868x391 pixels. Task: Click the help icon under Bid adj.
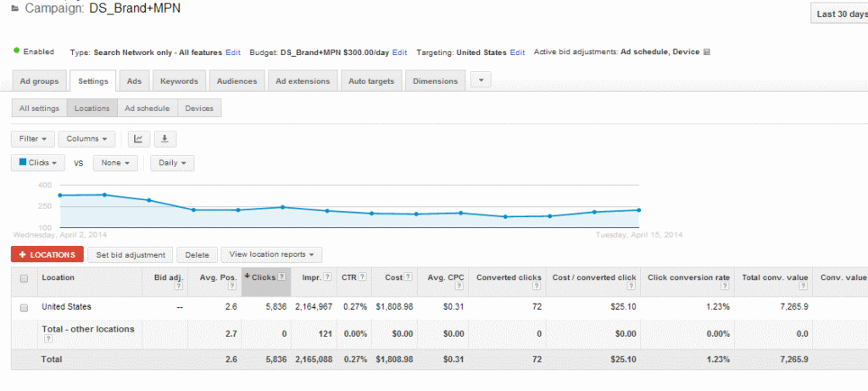pos(177,287)
